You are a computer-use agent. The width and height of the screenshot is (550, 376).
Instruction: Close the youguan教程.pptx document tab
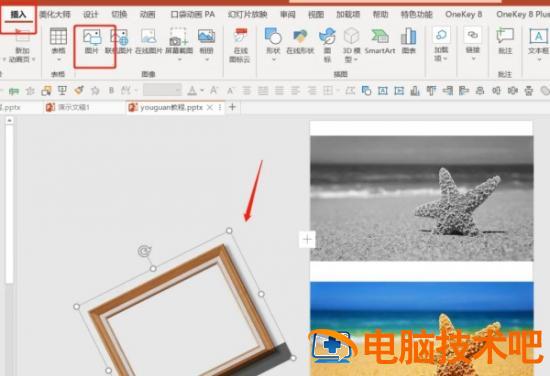coord(210,107)
